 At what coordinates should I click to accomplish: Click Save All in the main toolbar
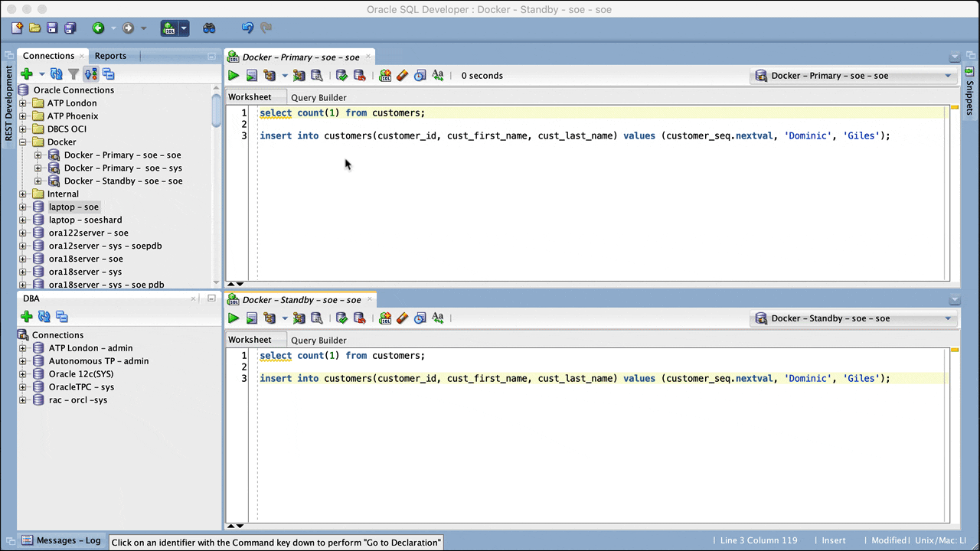point(70,28)
